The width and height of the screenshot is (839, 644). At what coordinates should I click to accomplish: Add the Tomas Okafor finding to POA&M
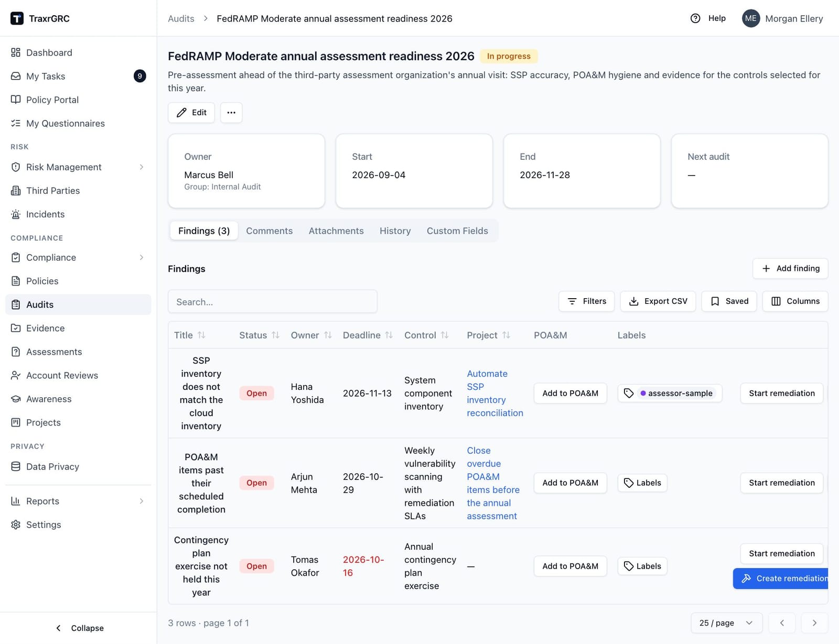pos(570,566)
